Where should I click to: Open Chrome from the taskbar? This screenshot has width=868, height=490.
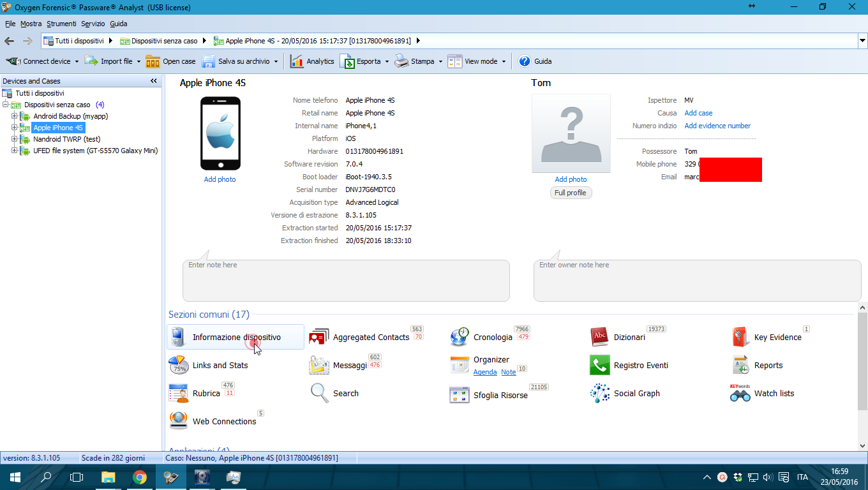(x=140, y=477)
